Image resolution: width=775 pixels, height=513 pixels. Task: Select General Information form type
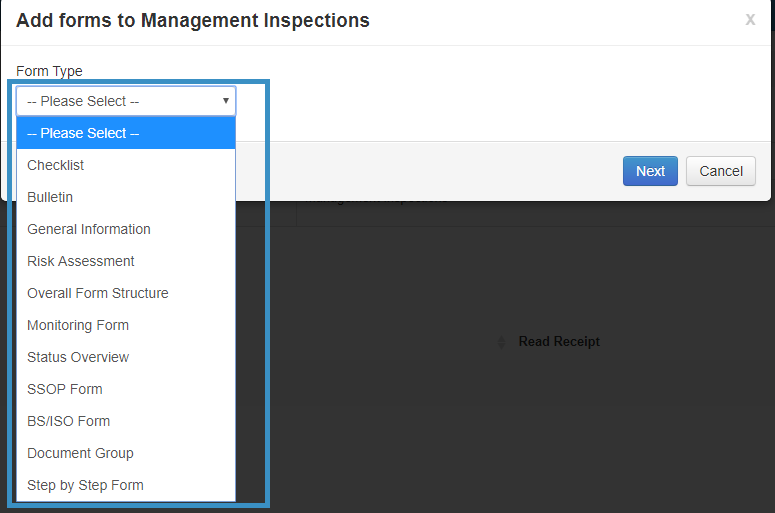(126, 229)
